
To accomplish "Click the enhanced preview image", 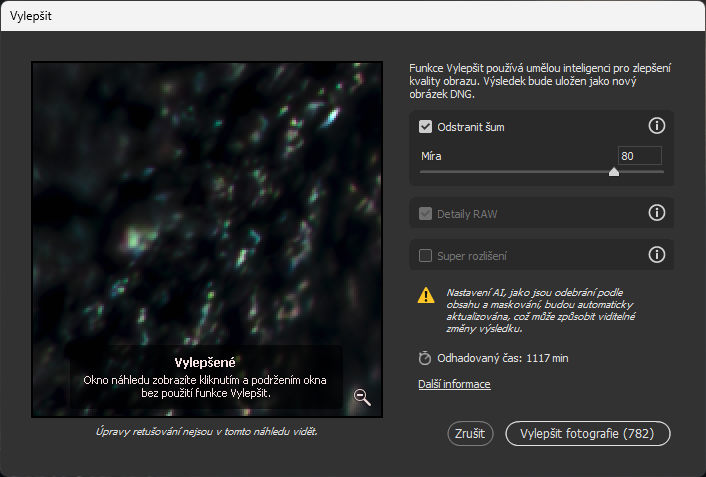I will (x=207, y=200).
